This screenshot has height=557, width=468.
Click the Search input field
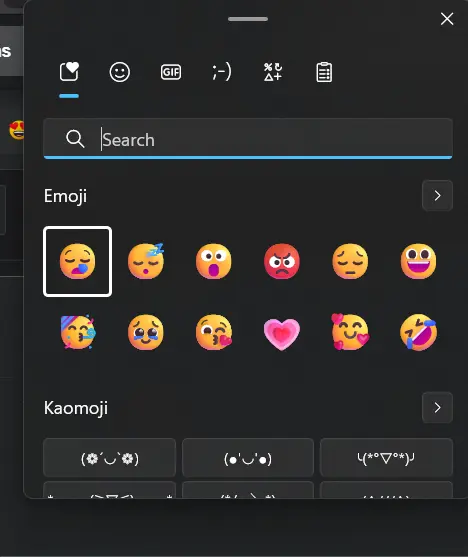click(x=248, y=139)
